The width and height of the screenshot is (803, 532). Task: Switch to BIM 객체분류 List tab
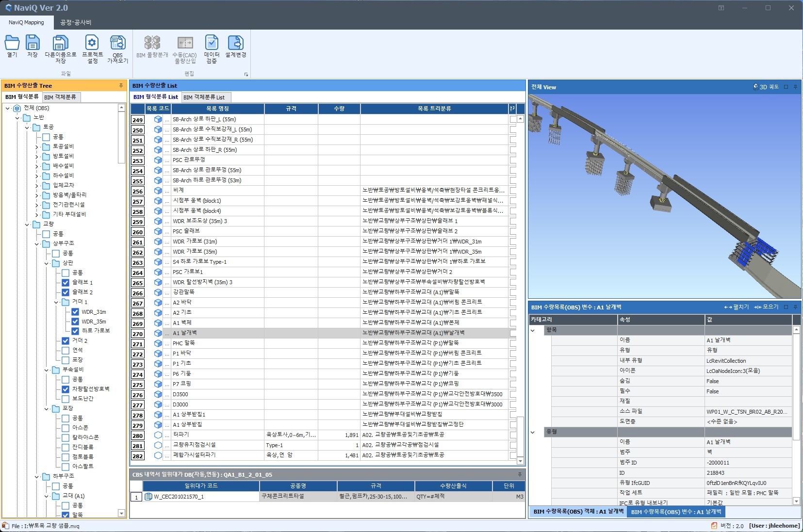pyautogui.click(x=204, y=97)
